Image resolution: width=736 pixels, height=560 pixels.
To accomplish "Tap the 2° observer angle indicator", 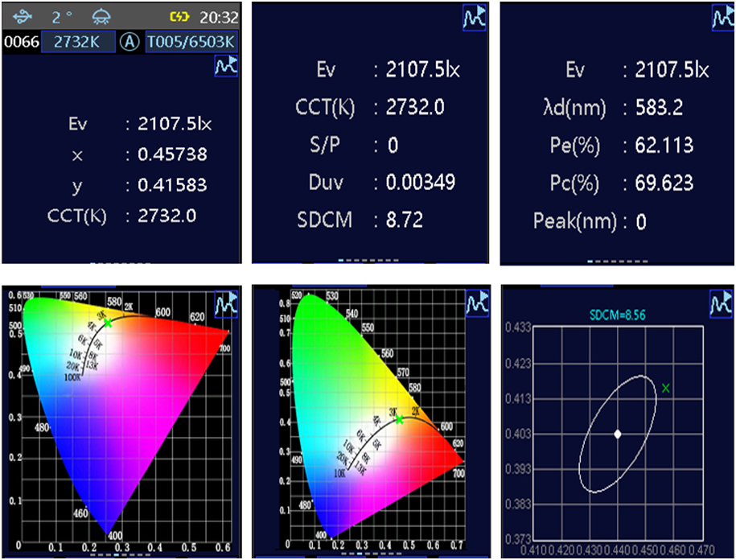I will [62, 17].
